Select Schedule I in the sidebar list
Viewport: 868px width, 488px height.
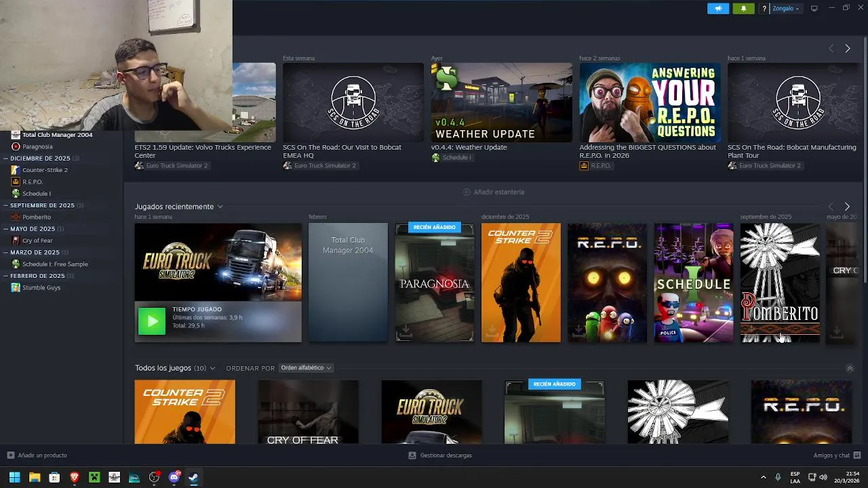tap(37, 193)
